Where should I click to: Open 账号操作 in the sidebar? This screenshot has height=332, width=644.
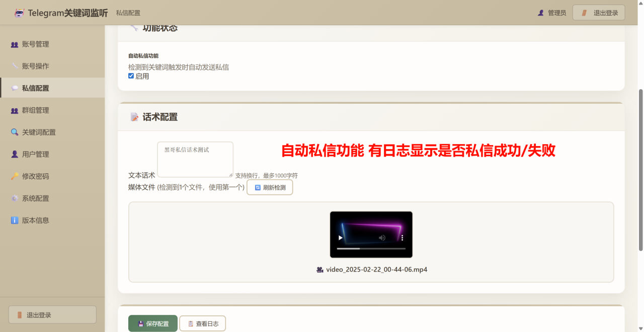52,66
